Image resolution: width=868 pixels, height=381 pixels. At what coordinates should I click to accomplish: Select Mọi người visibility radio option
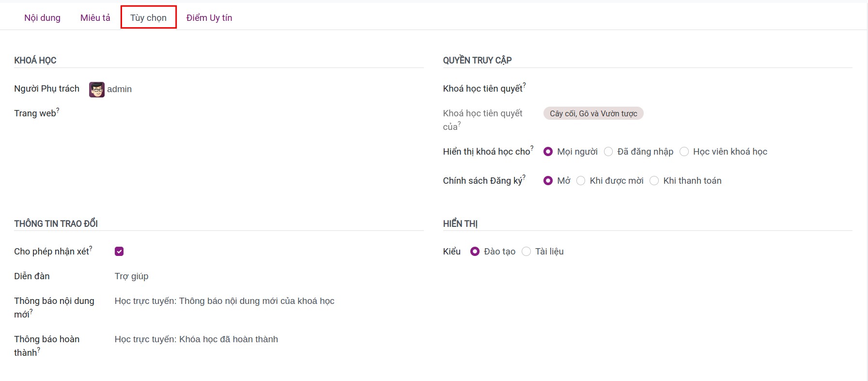point(548,152)
